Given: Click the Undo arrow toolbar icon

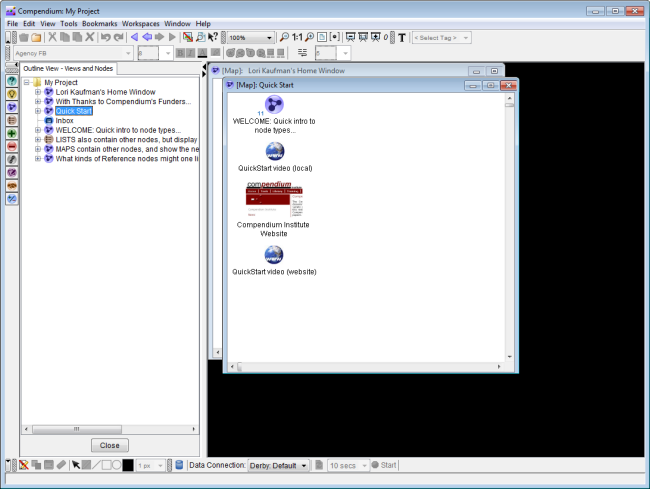Looking at the screenshot, I should click(106, 37).
